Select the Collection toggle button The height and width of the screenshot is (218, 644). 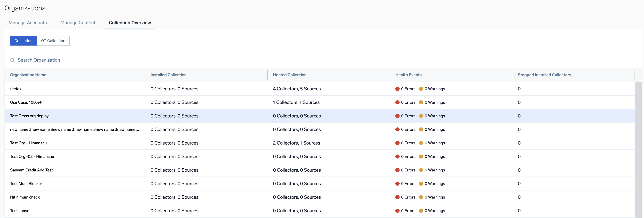click(23, 41)
